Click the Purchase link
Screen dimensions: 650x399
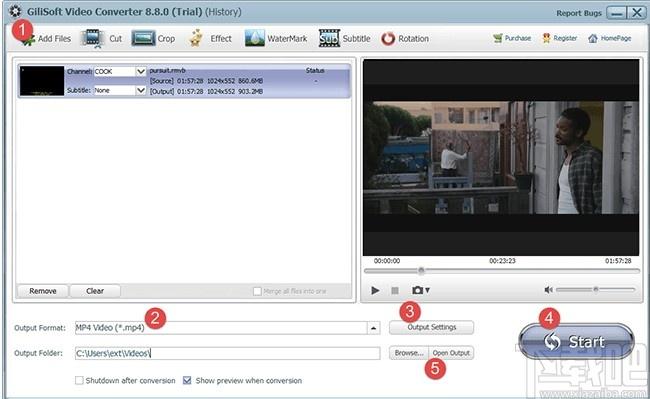[512, 38]
